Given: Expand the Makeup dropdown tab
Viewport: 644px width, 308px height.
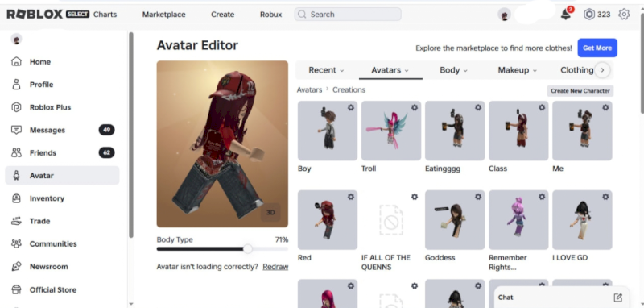Looking at the screenshot, I should pyautogui.click(x=518, y=70).
